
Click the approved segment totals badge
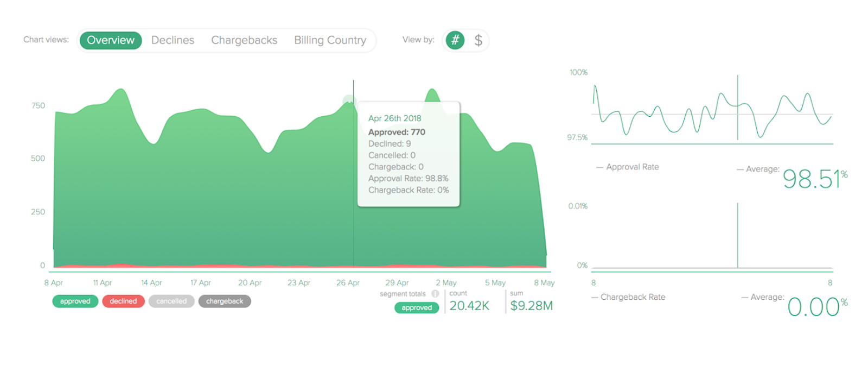pyautogui.click(x=417, y=308)
